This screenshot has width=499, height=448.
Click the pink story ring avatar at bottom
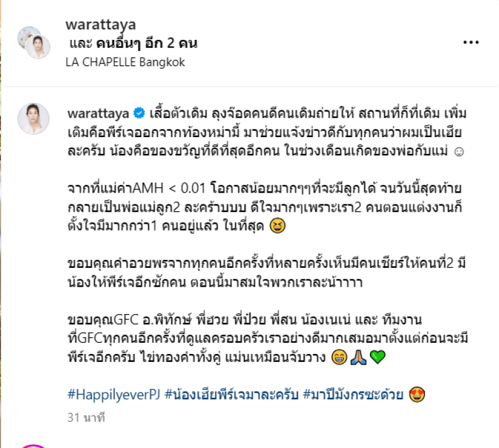pyautogui.click(x=34, y=446)
